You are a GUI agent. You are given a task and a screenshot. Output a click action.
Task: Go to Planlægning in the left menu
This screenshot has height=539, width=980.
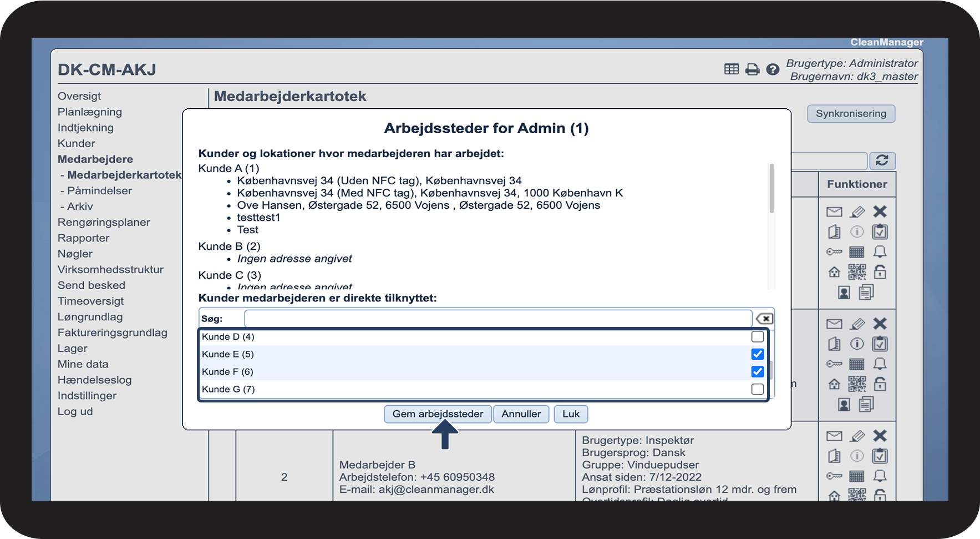tap(90, 112)
